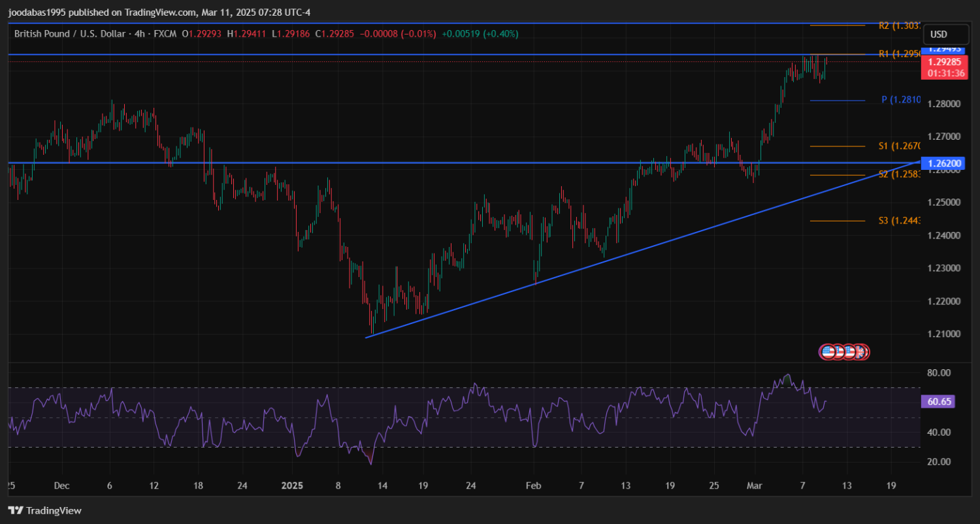Select the R2 pivot resistance label

click(x=899, y=25)
